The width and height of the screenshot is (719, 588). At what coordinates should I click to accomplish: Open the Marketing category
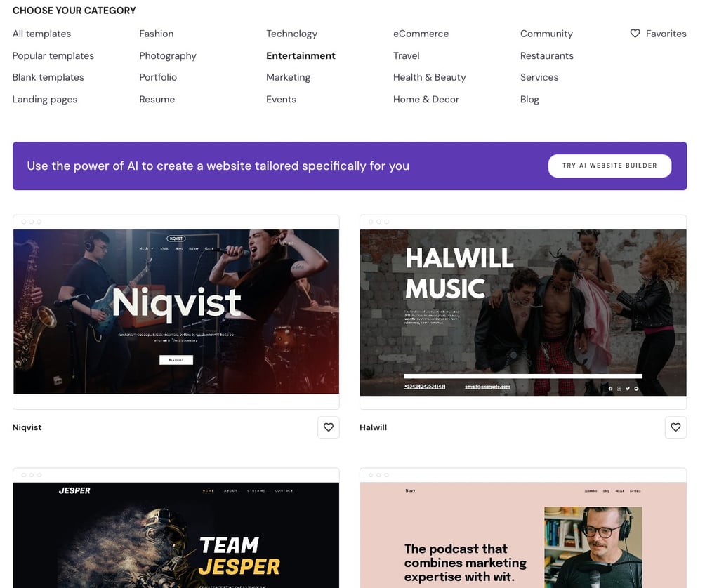(x=289, y=77)
